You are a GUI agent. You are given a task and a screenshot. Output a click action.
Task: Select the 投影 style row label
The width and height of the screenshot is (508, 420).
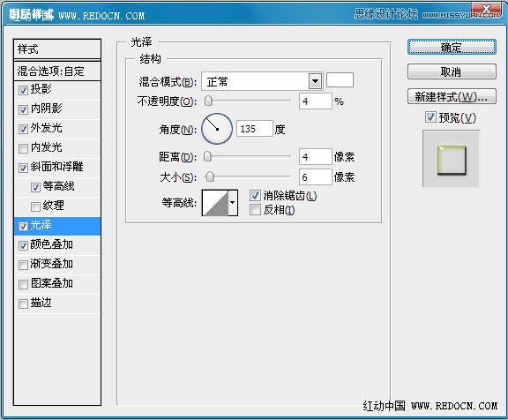coord(41,89)
